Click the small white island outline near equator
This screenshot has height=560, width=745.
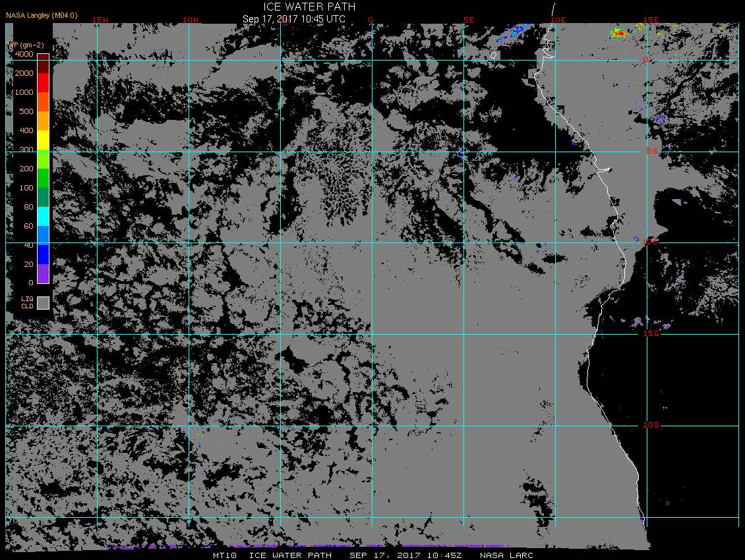click(x=494, y=55)
